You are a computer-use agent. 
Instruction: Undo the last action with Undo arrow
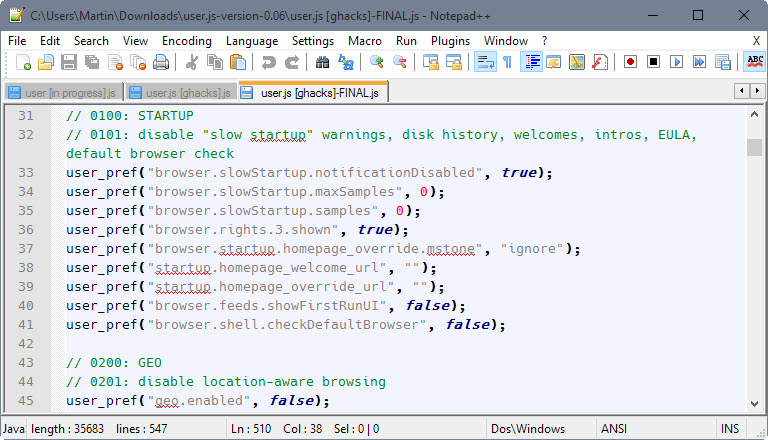[268, 62]
